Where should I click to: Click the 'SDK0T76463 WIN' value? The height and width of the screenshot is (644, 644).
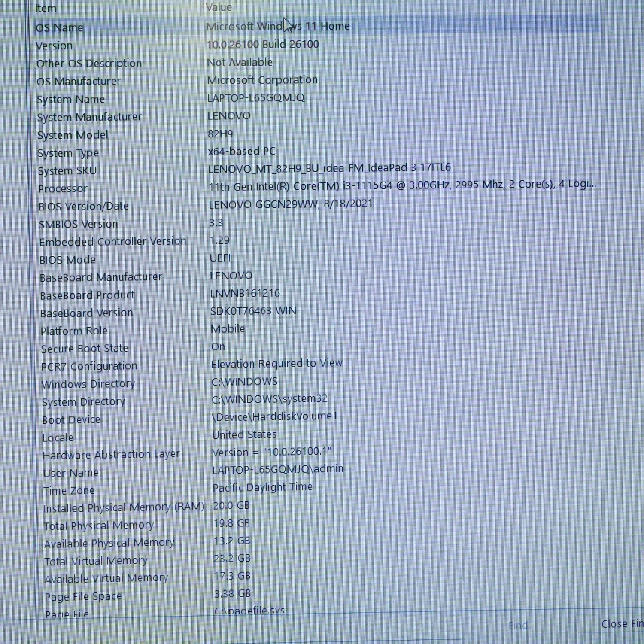(x=253, y=311)
